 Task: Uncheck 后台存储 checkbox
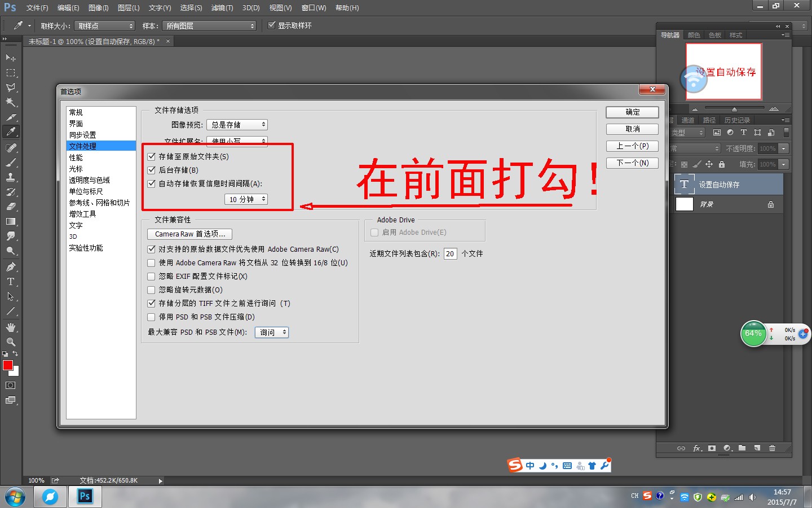coord(151,170)
